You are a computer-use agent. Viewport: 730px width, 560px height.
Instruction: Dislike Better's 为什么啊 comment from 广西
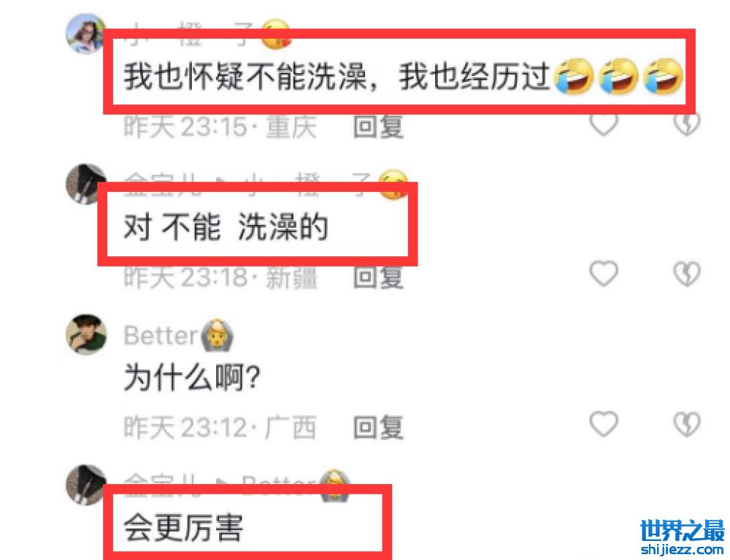click(x=687, y=423)
